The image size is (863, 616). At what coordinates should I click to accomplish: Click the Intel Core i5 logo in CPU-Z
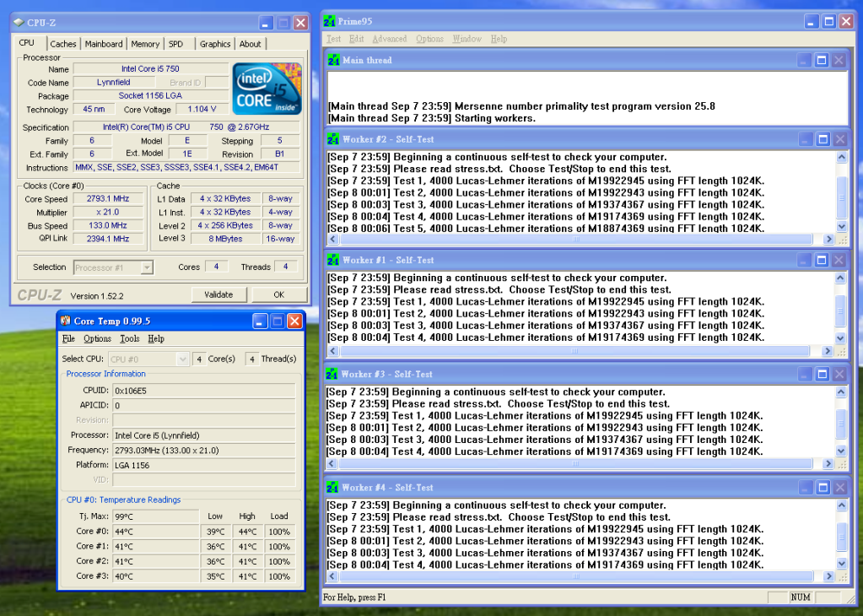(267, 88)
